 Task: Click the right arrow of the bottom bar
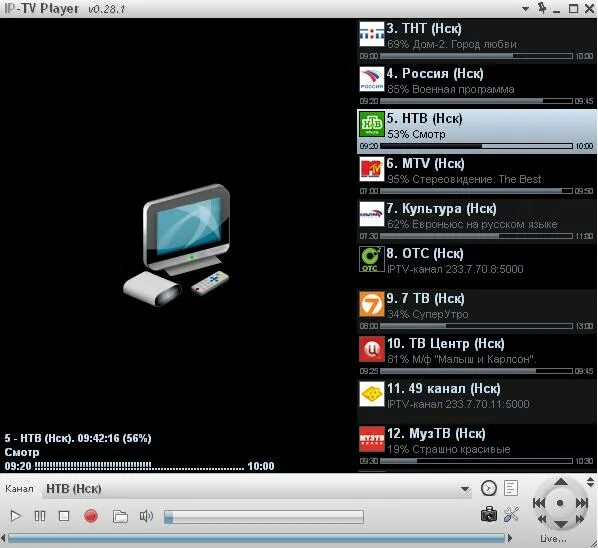point(510,538)
